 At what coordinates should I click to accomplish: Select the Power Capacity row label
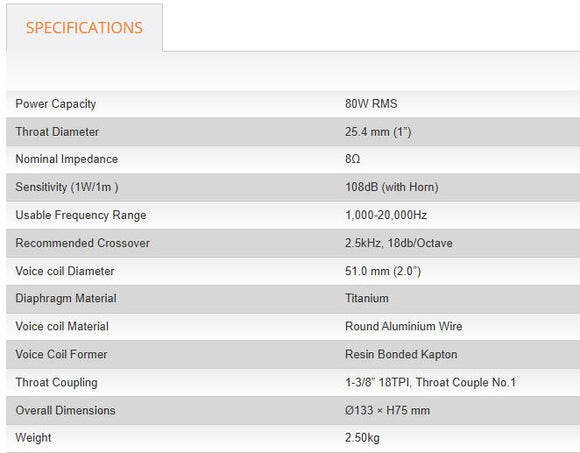[x=56, y=104]
